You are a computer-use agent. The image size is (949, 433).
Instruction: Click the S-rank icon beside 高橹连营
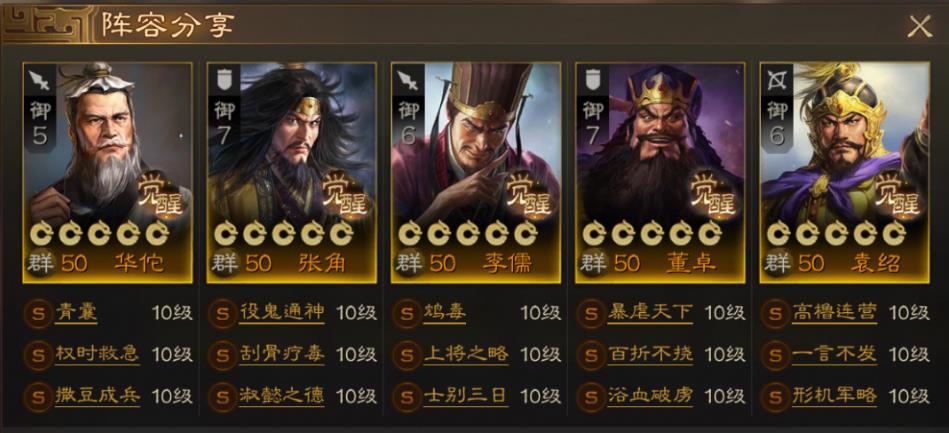coord(775,313)
